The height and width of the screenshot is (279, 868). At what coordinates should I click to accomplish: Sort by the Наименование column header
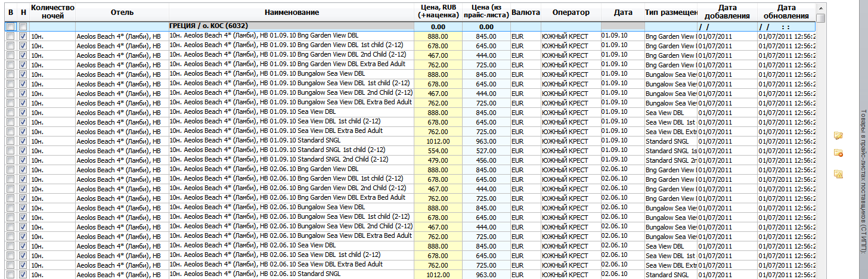click(292, 13)
